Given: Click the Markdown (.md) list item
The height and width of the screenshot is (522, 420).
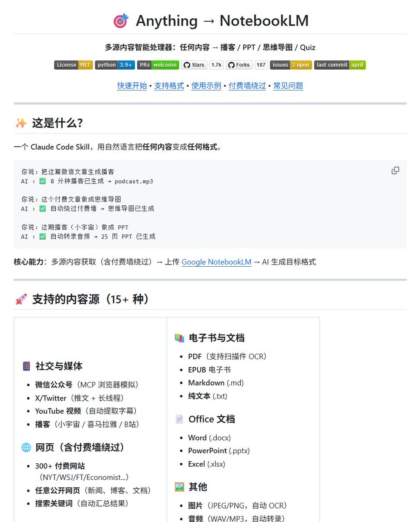Looking at the screenshot, I should [216, 383].
